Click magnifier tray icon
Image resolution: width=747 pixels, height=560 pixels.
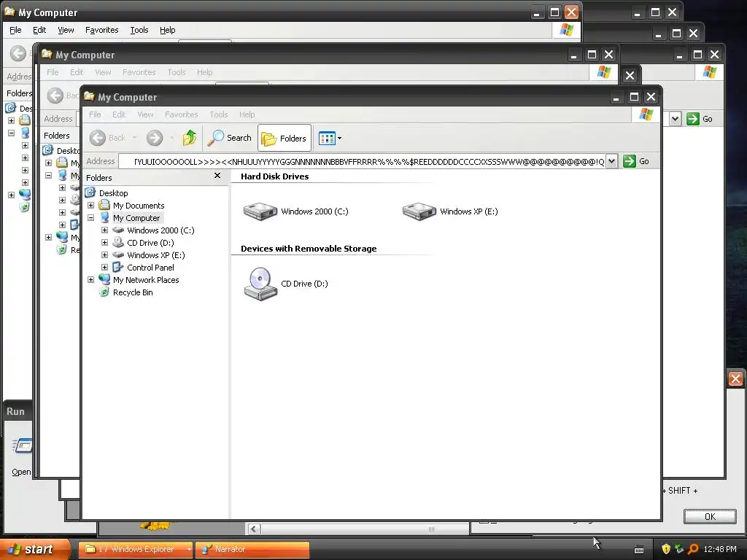[693, 549]
